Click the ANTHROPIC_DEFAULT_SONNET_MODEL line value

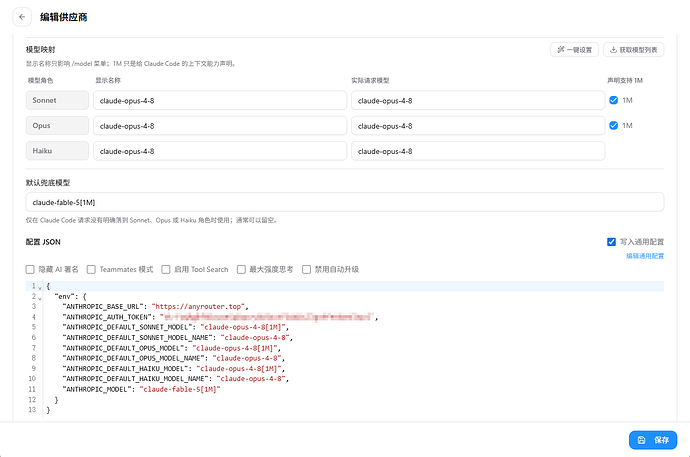click(243, 327)
